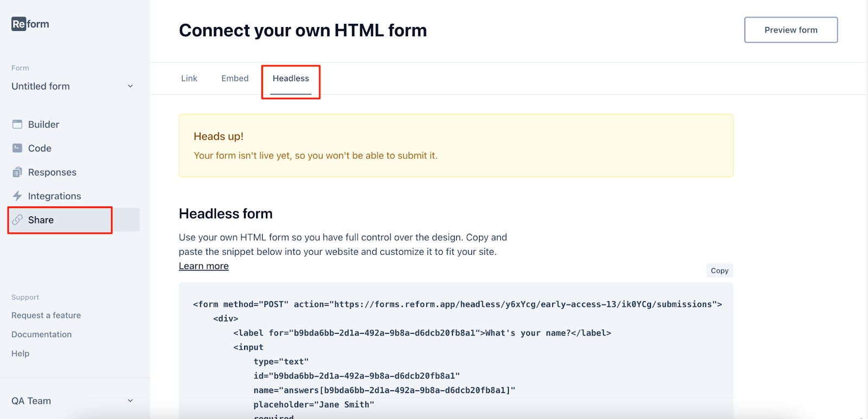The height and width of the screenshot is (419, 868).
Task: Copy the headless form snippet
Action: 719,270
